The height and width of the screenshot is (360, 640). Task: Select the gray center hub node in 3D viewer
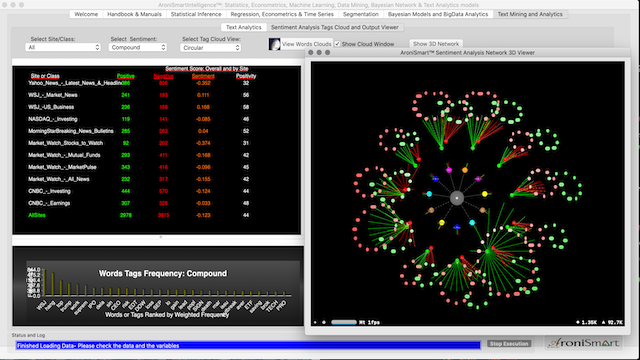tap(457, 198)
